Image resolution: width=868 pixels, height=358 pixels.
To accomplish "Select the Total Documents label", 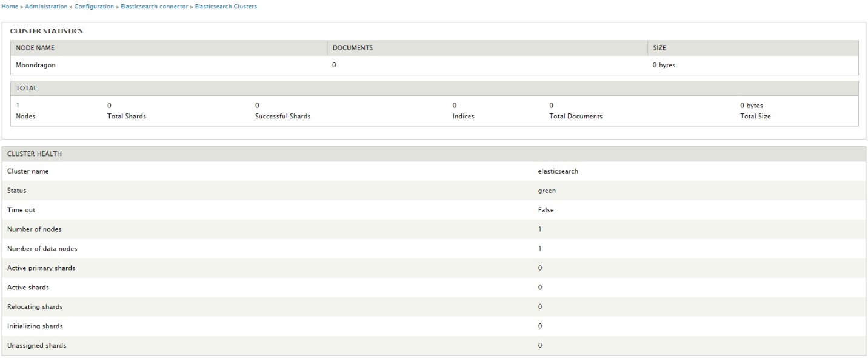I will click(576, 117).
